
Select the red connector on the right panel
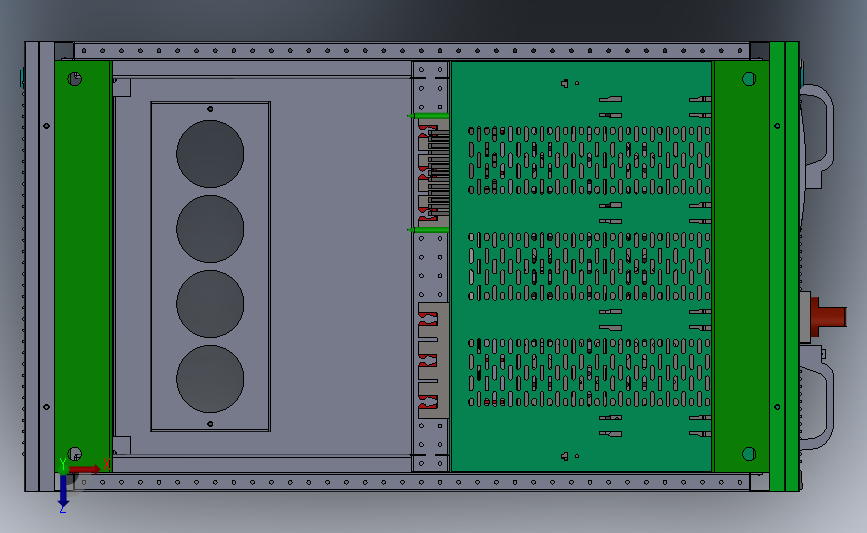(x=828, y=317)
